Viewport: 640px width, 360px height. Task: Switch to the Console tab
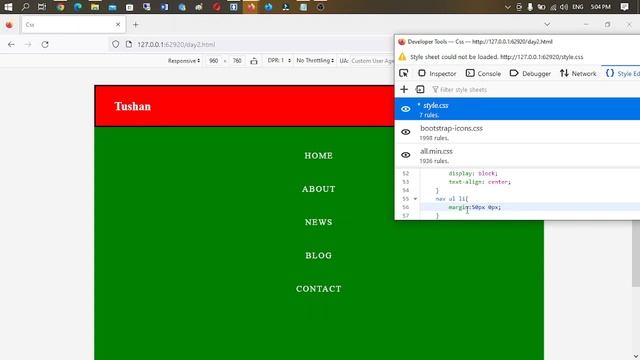click(x=483, y=73)
